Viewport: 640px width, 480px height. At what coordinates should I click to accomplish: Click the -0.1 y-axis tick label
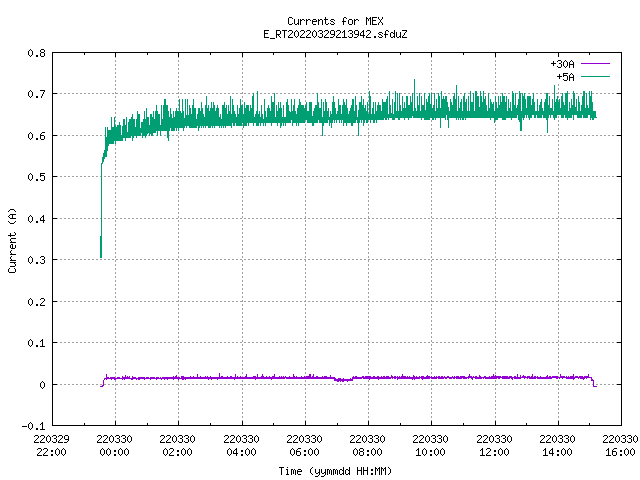33,426
